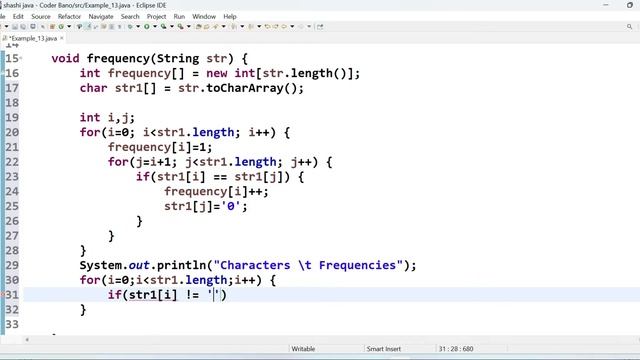Click the Smart Insert status field
Image resolution: width=640 pixels, height=360 pixels.
(x=384, y=349)
